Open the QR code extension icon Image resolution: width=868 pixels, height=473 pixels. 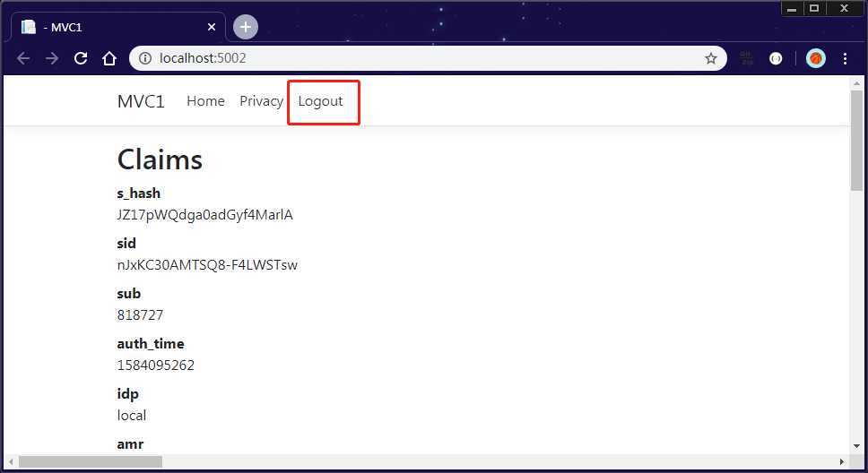click(746, 58)
